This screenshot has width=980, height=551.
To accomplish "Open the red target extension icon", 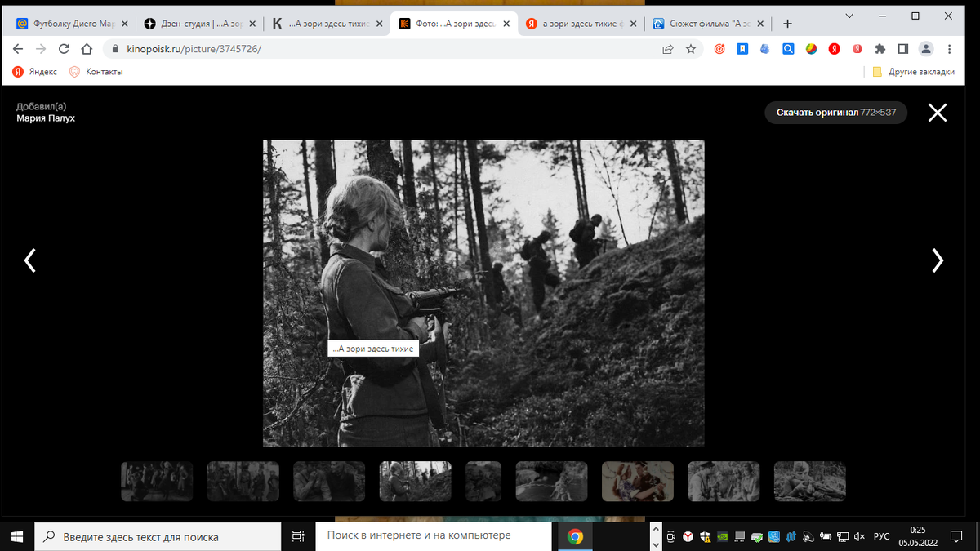I will coord(719,49).
